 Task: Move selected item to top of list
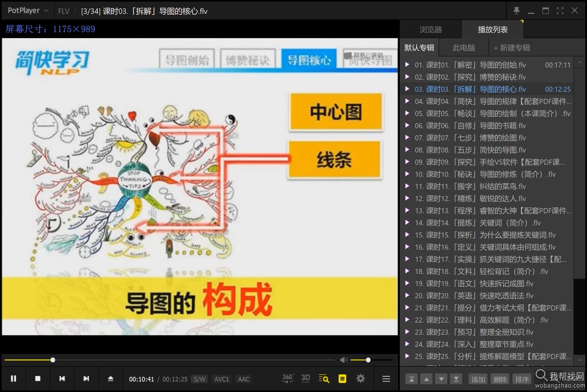(412, 379)
